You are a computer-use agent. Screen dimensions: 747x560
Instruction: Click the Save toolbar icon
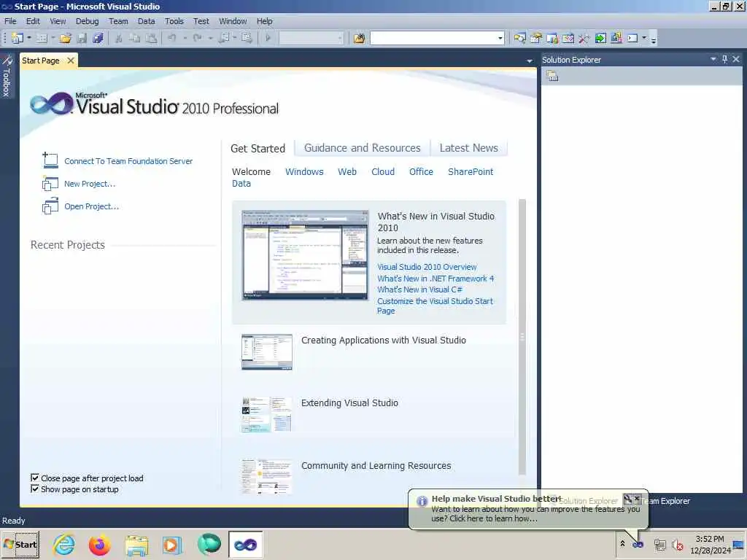[82, 38]
